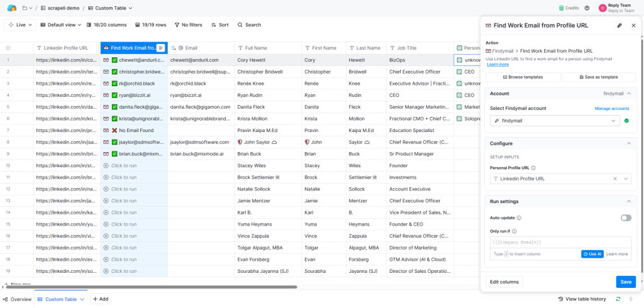This screenshot has width=644, height=308.
Task: Select the Job Title column header
Action: click(420, 48)
